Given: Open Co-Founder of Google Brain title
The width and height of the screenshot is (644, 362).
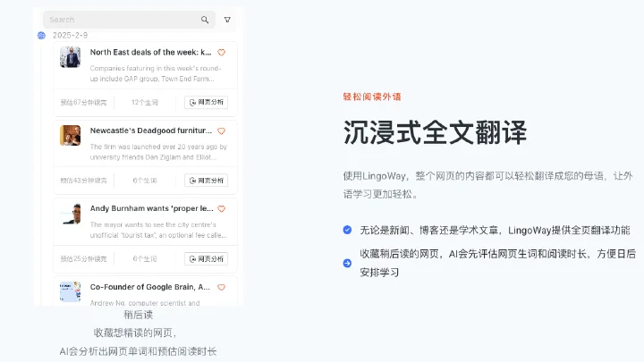Looking at the screenshot, I should click(150, 287).
